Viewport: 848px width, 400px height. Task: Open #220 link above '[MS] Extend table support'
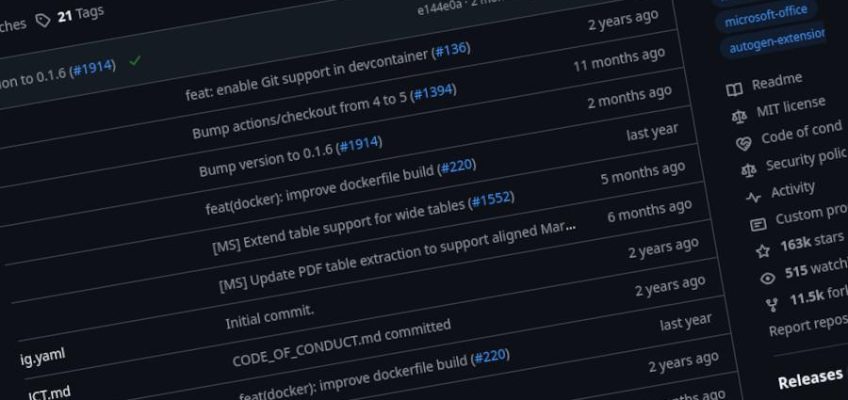458,168
